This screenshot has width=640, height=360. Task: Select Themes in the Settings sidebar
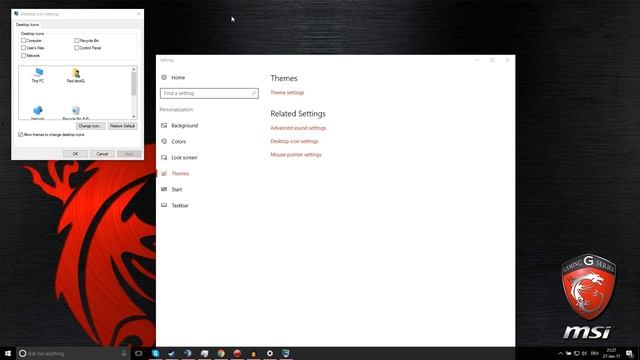180,173
